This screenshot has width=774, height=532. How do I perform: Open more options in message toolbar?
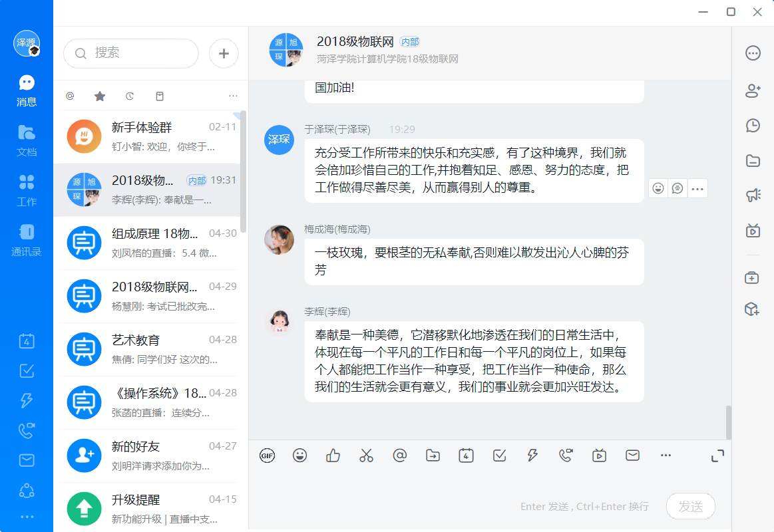666,456
